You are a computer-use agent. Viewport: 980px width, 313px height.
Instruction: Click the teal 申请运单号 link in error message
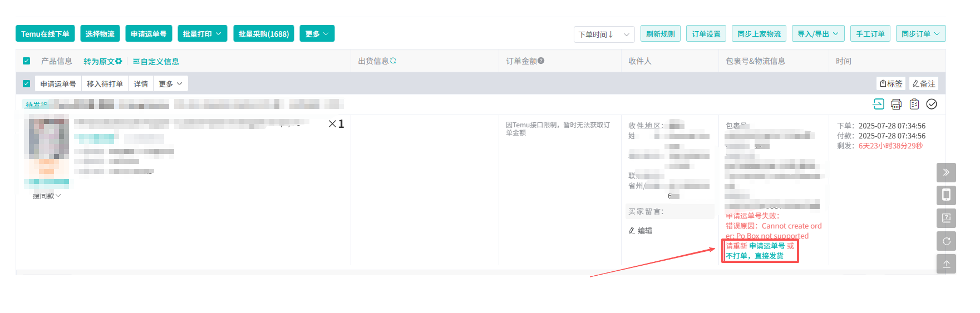pyautogui.click(x=767, y=246)
